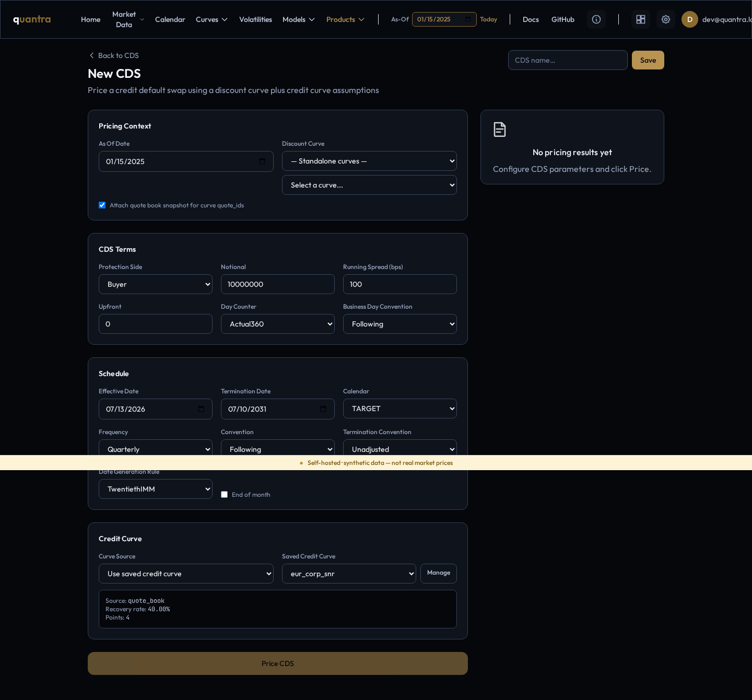
Task: Click the quantra logo
Action: (32, 19)
